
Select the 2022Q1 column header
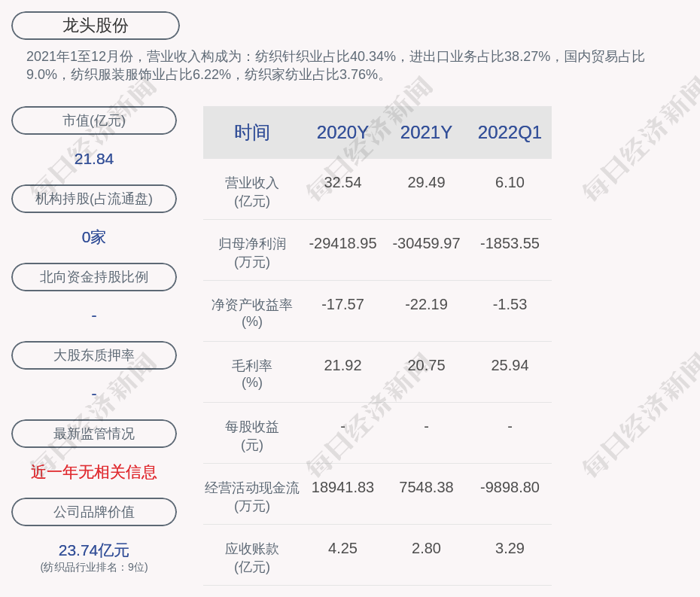tap(510, 132)
